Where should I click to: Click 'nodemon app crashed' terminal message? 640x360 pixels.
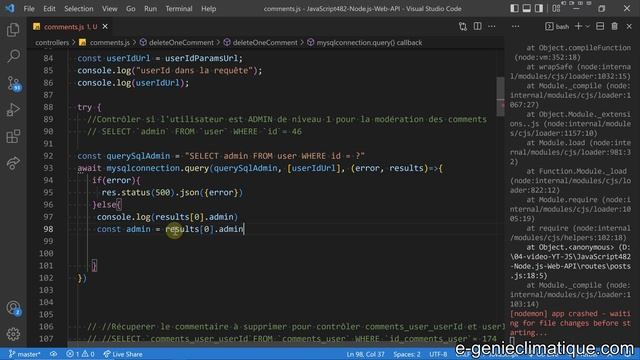(570, 323)
